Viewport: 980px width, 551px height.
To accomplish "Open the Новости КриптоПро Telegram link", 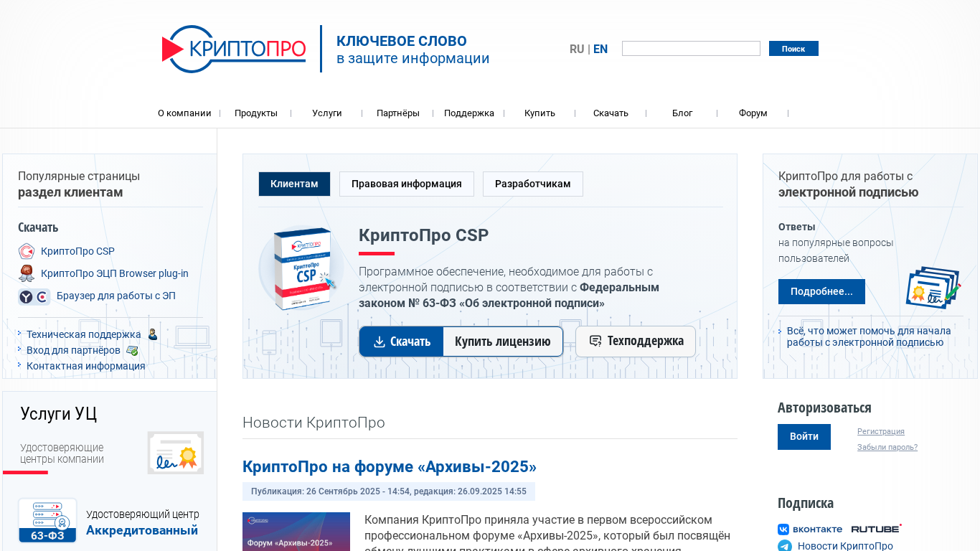I will 845,546.
